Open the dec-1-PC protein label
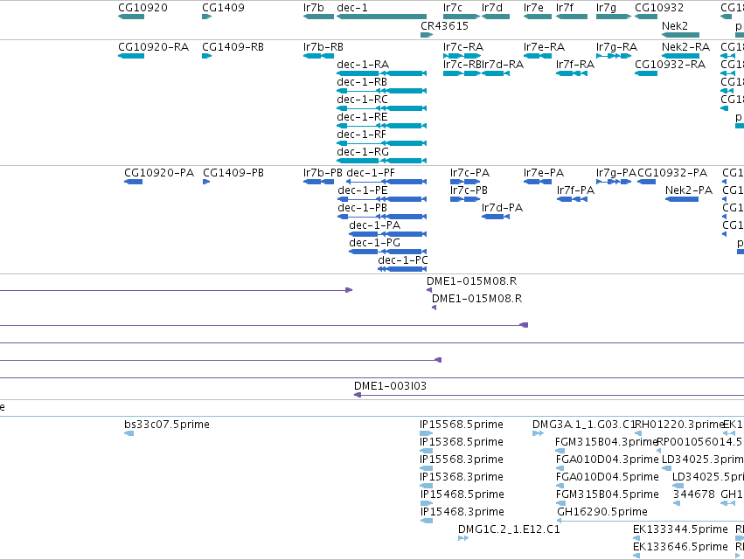Viewport: 744px width, 560px height. [x=403, y=261]
